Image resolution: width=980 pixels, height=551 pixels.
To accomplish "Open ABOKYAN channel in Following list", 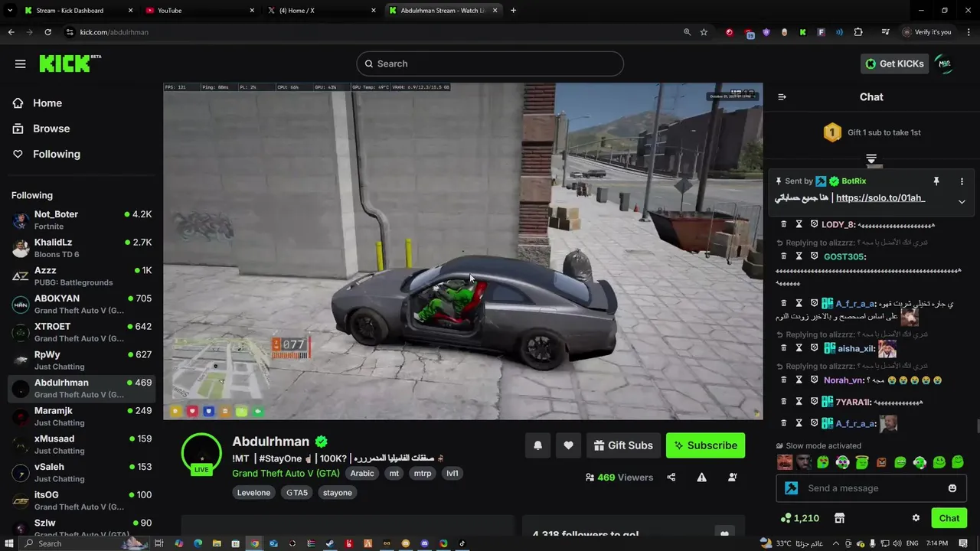I will (83, 304).
